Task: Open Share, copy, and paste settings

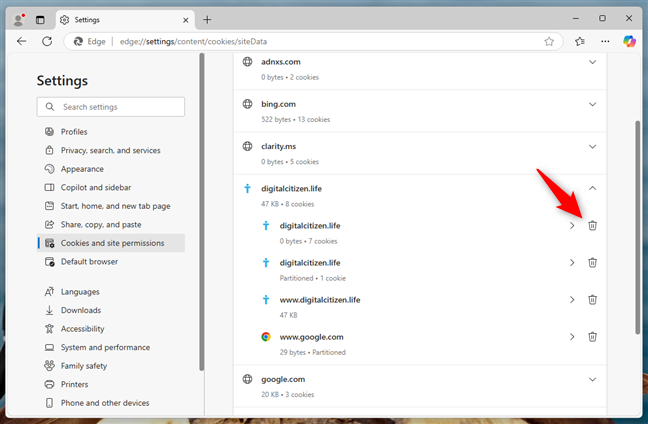Action: click(x=111, y=224)
